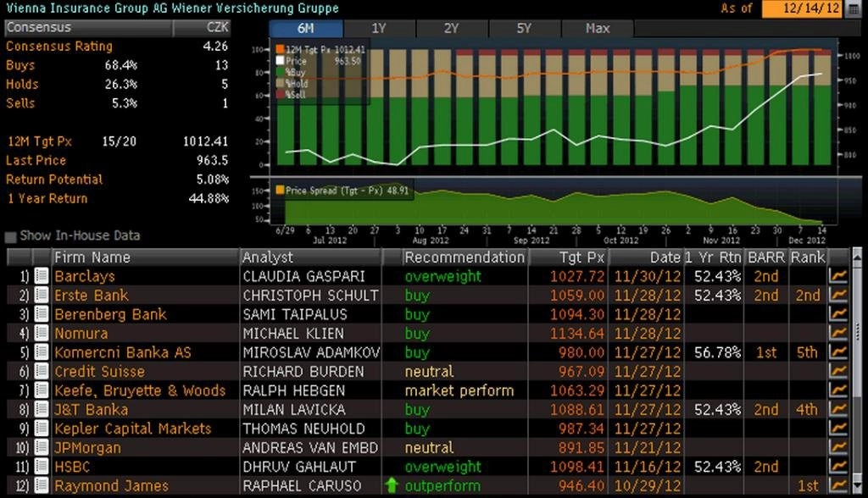Open the Berenberg Bank firm link
The width and height of the screenshot is (868, 498).
click(x=110, y=314)
